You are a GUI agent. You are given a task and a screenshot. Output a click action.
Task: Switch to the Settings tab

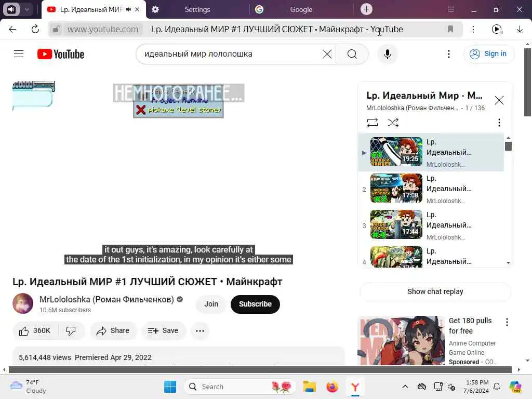pos(197,9)
